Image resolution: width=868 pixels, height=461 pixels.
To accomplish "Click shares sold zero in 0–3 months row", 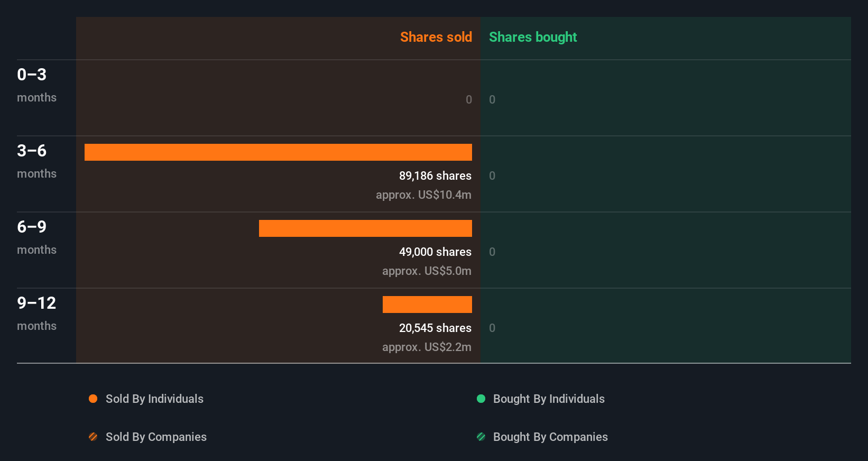I will click(x=469, y=99).
